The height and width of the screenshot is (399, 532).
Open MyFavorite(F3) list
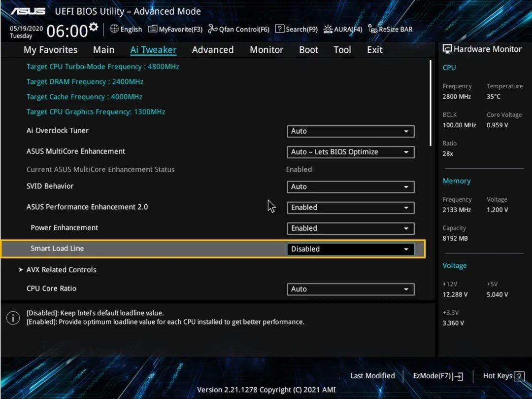pos(175,29)
